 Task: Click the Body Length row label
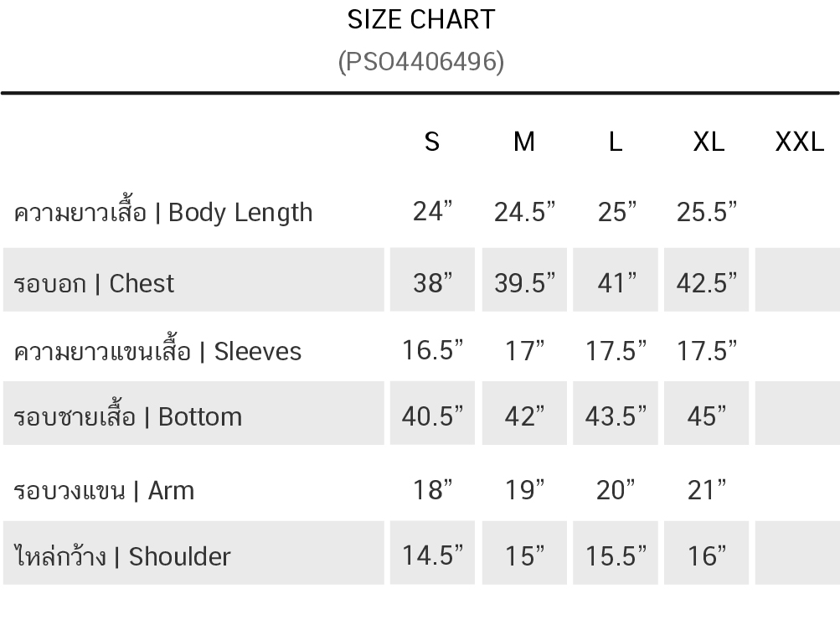tap(163, 212)
